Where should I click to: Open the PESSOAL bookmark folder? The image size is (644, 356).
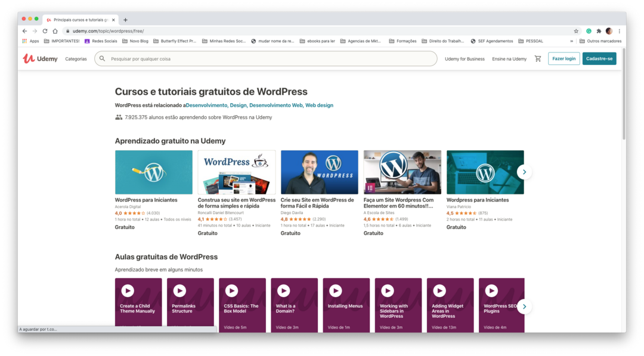(531, 41)
